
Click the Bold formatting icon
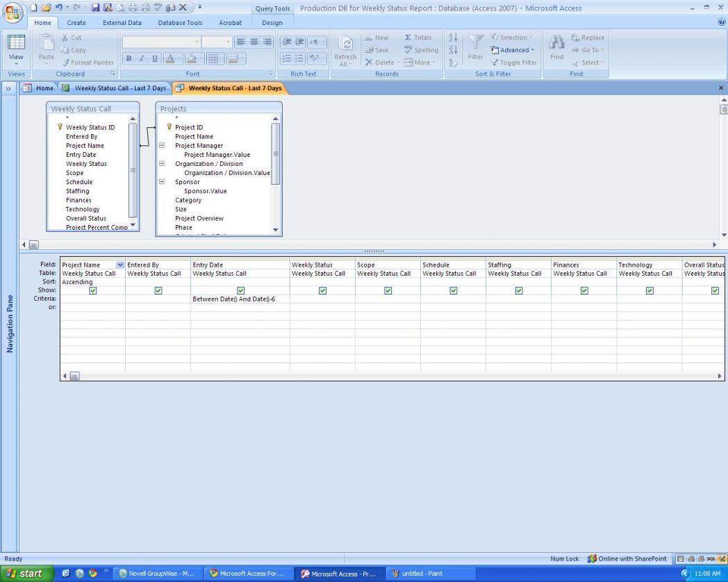point(129,58)
